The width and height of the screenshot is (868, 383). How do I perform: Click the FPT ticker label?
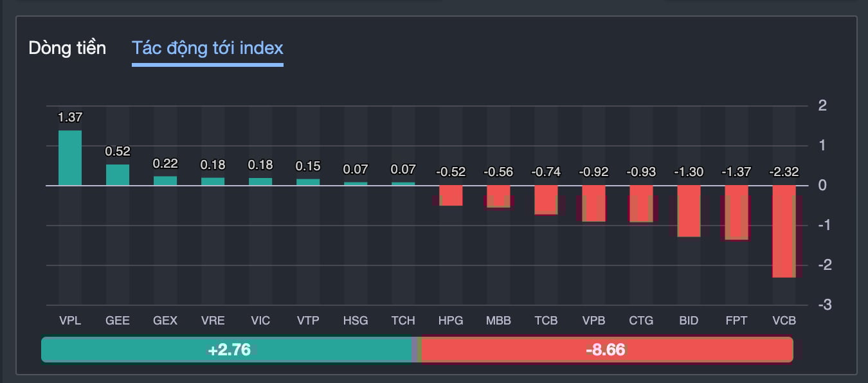pyautogui.click(x=736, y=320)
